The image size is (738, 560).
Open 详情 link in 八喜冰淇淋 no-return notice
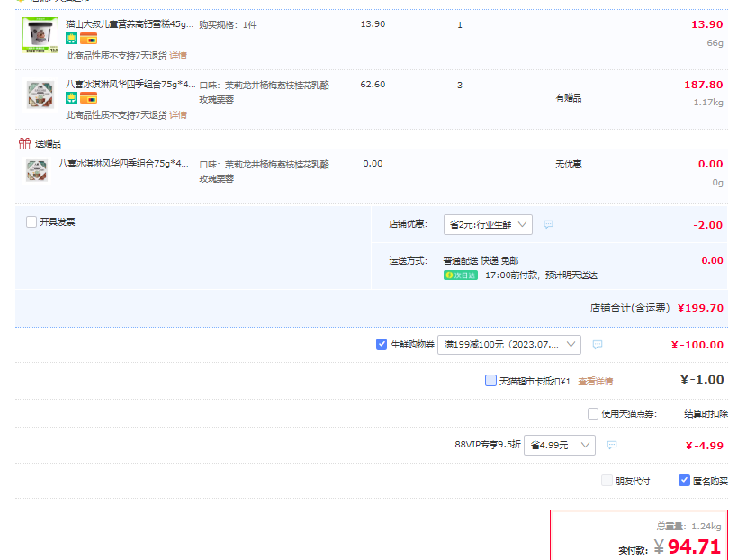pyautogui.click(x=178, y=115)
